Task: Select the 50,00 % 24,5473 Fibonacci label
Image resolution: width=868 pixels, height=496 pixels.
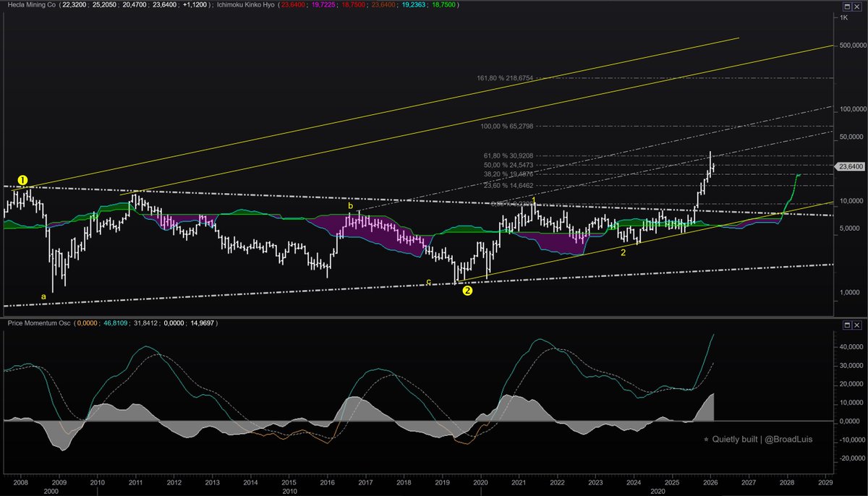Action: click(x=509, y=166)
